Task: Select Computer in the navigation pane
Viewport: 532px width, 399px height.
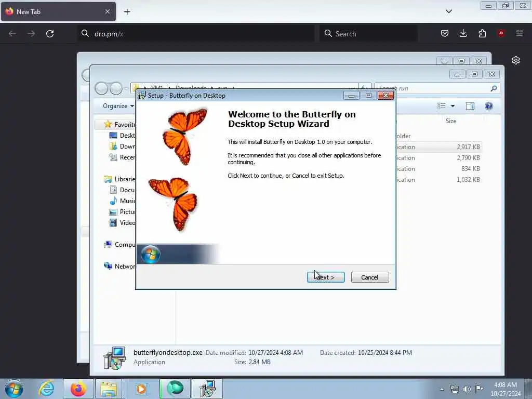Action: (120, 245)
